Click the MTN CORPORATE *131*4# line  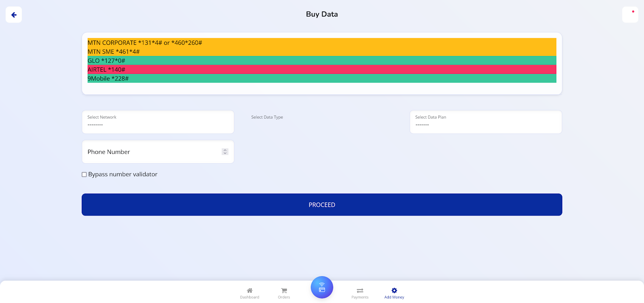(322, 43)
